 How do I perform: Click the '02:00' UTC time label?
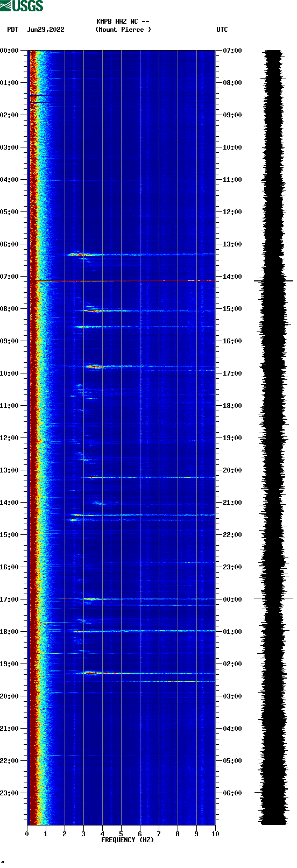(x=232, y=664)
